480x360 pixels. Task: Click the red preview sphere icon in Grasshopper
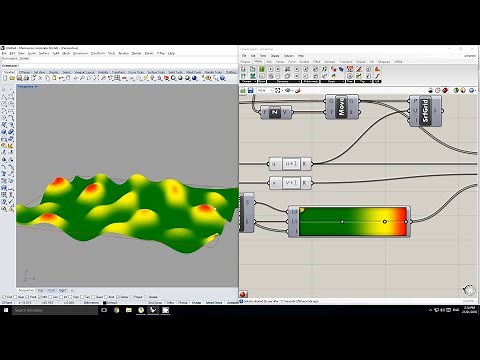point(445,90)
